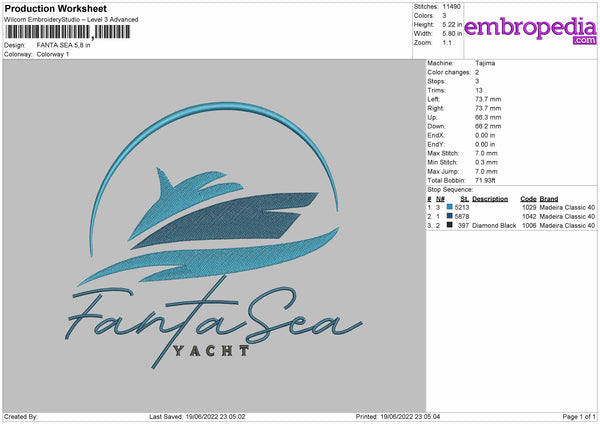The width and height of the screenshot is (600, 424).
Task: Select the 'Colorway 1' value
Action: (53, 54)
